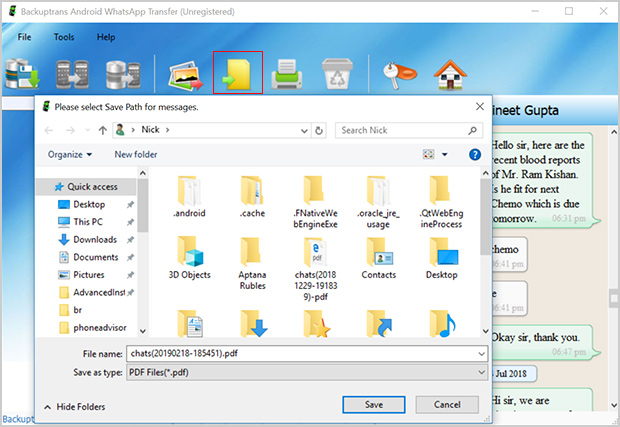Select AdvancedInst folder in navigation pane
This screenshot has height=427, width=620.
tap(99, 293)
